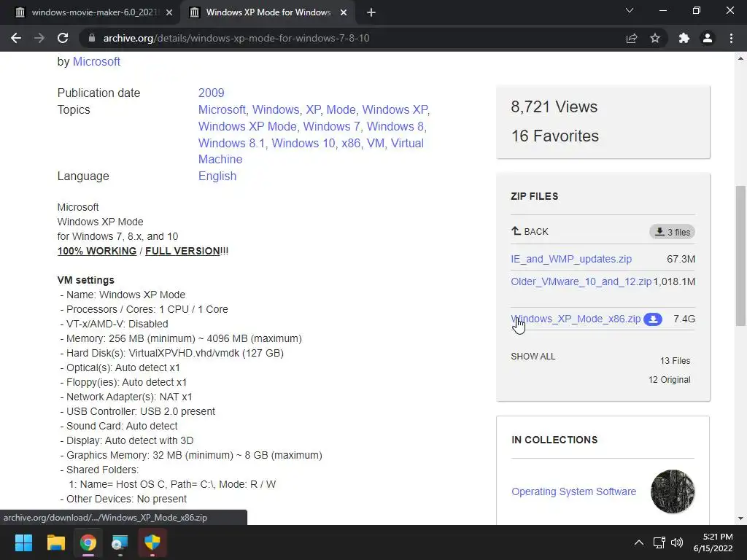Click the monitor app icon on taskbar
Image resolution: width=747 pixels, height=560 pixels.
click(x=120, y=542)
